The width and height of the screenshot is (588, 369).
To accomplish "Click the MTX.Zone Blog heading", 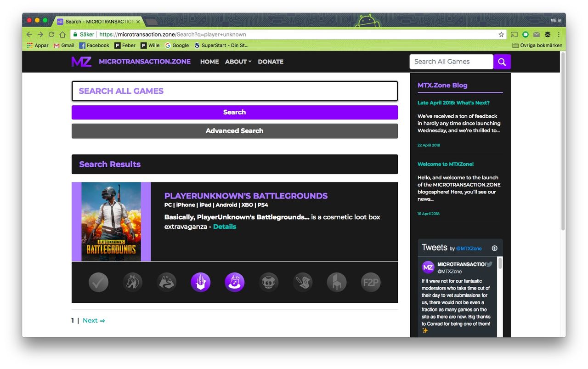I will tap(442, 85).
